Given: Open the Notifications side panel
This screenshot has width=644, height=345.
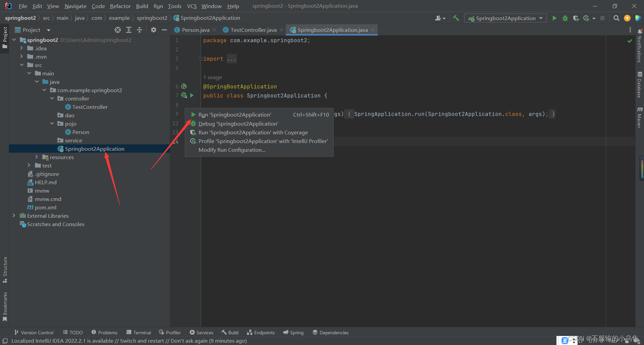Looking at the screenshot, I should point(640,46).
